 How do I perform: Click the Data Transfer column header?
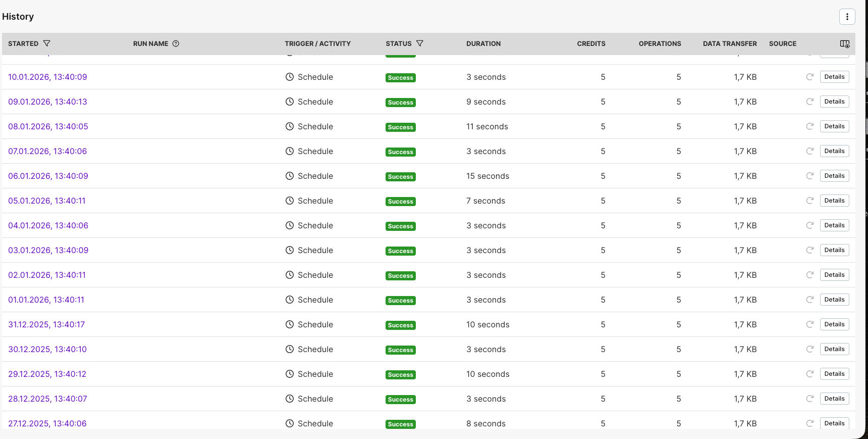click(x=730, y=43)
